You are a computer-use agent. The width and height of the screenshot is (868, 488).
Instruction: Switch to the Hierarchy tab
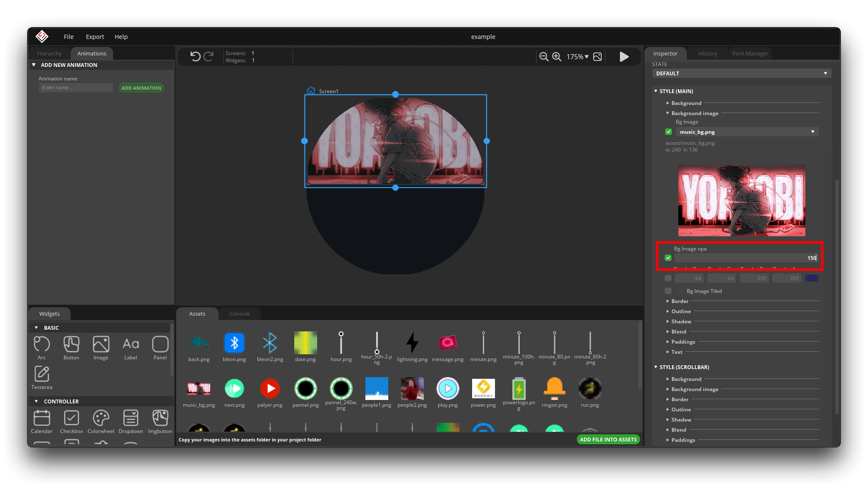point(50,53)
